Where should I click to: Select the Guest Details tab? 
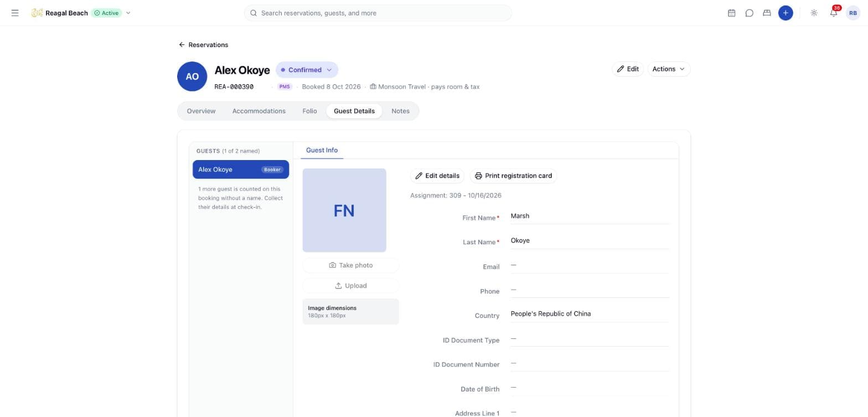click(x=354, y=111)
